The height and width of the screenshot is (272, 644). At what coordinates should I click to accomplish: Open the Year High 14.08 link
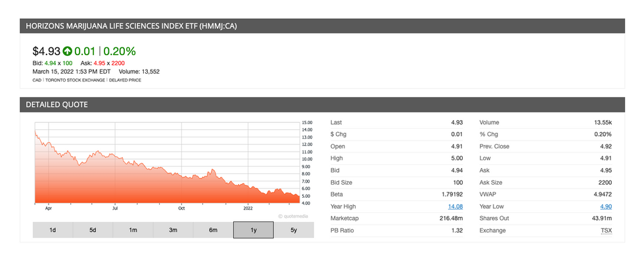click(x=455, y=206)
